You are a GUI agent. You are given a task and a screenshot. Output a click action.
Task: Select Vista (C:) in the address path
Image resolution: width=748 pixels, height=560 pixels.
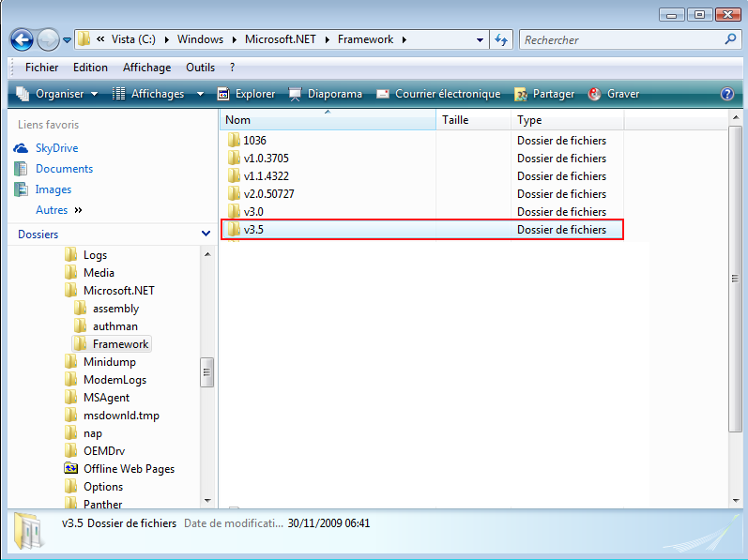[133, 39]
